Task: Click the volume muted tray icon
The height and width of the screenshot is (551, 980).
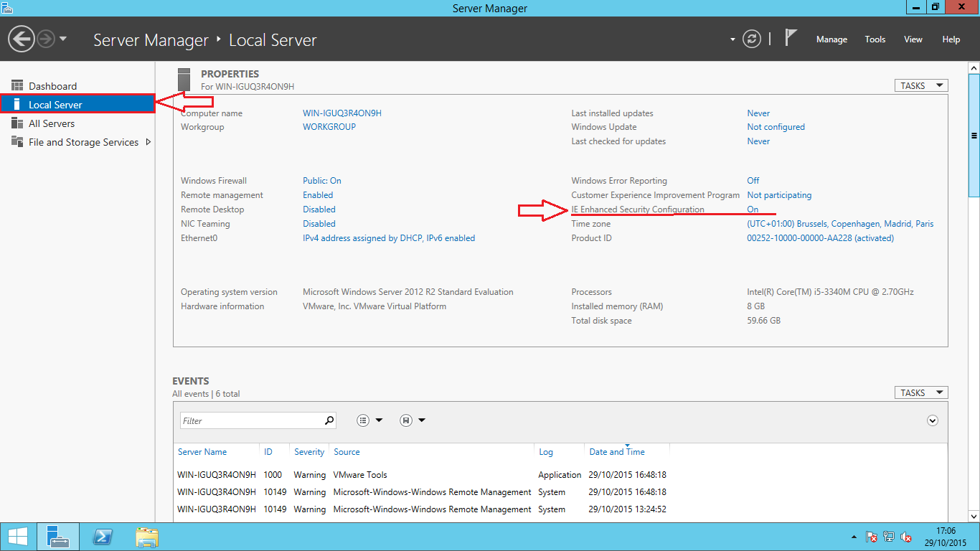Action: pyautogui.click(x=906, y=537)
